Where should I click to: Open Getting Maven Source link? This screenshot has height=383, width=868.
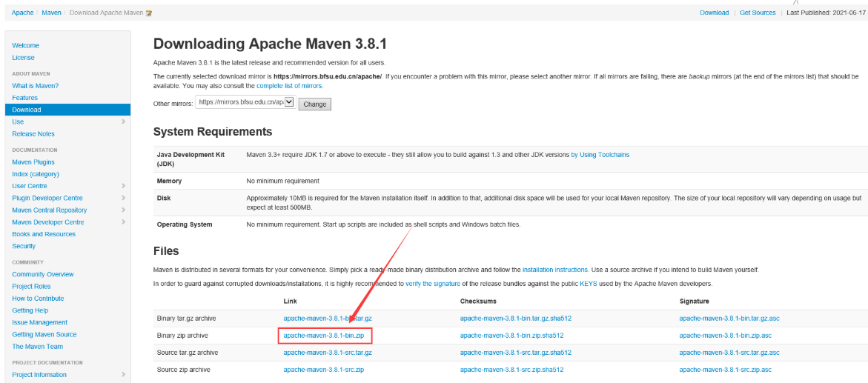pyautogui.click(x=44, y=335)
